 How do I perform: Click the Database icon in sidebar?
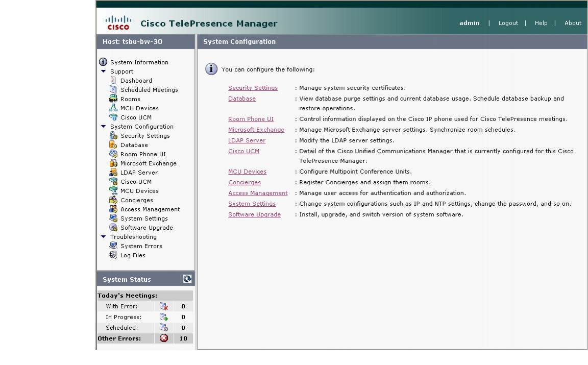point(113,144)
